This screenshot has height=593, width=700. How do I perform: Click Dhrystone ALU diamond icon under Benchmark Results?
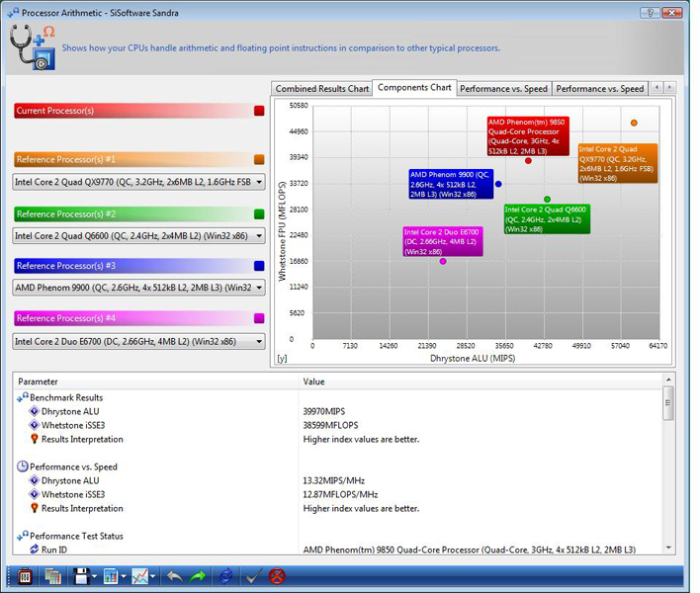[x=34, y=411]
